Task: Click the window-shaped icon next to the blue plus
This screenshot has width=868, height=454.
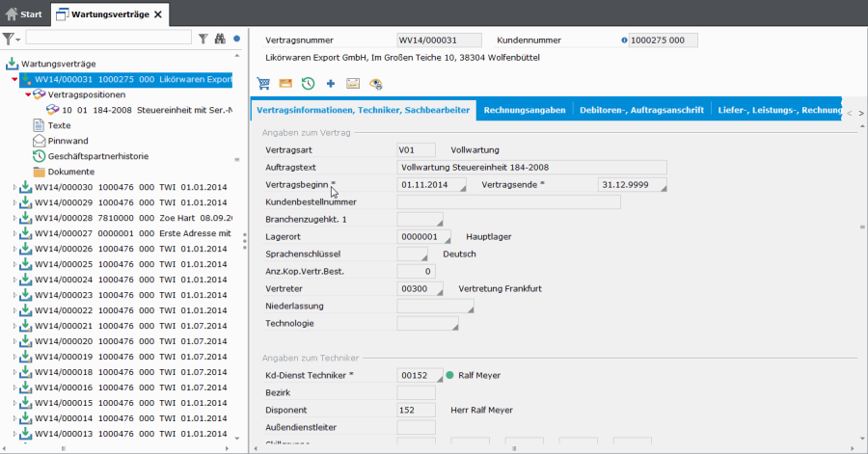Action: [353, 84]
